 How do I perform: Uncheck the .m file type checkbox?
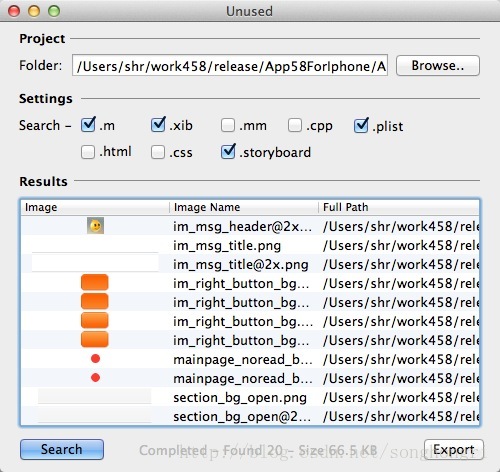[88, 125]
